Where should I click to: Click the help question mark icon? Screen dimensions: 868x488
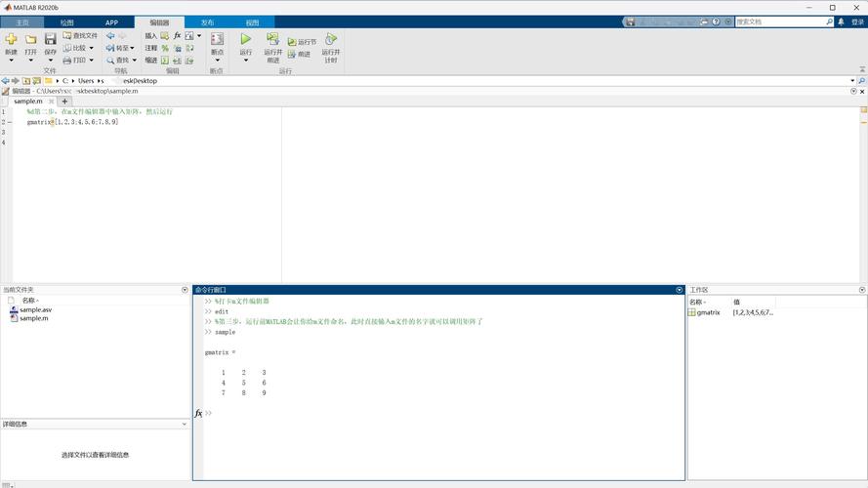716,21
